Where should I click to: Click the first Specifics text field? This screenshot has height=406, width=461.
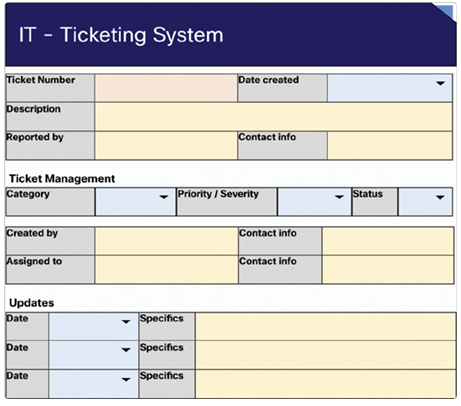tap(326, 327)
